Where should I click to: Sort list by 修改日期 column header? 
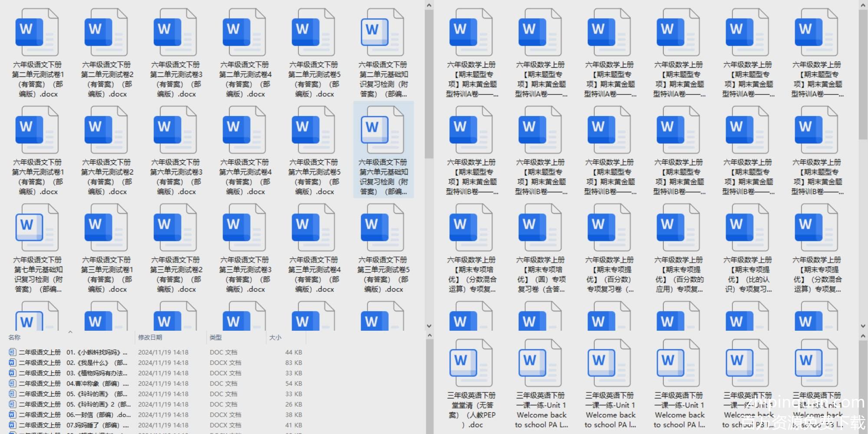point(150,337)
